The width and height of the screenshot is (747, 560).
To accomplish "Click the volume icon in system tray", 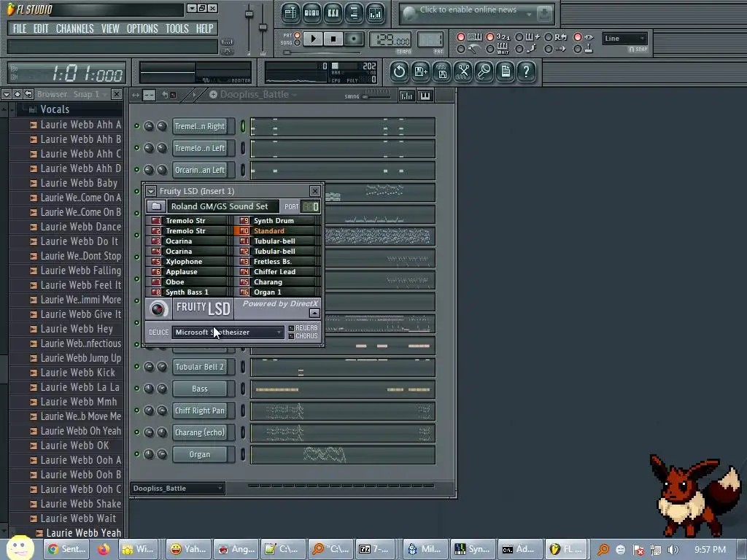I will pyautogui.click(x=673, y=550).
